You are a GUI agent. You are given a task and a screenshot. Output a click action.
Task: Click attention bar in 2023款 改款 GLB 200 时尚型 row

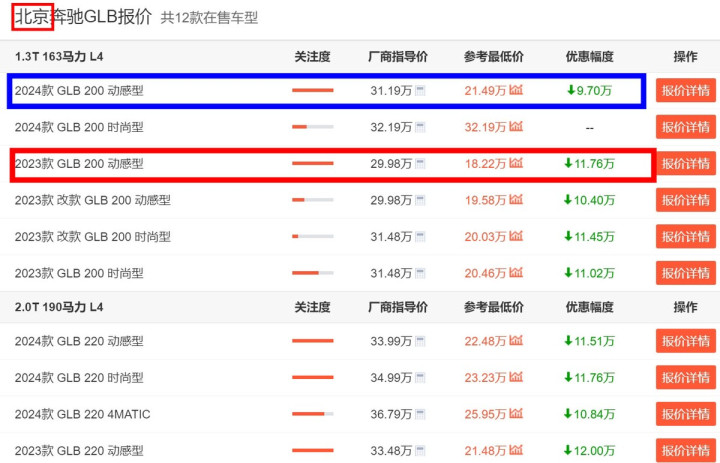(x=313, y=237)
